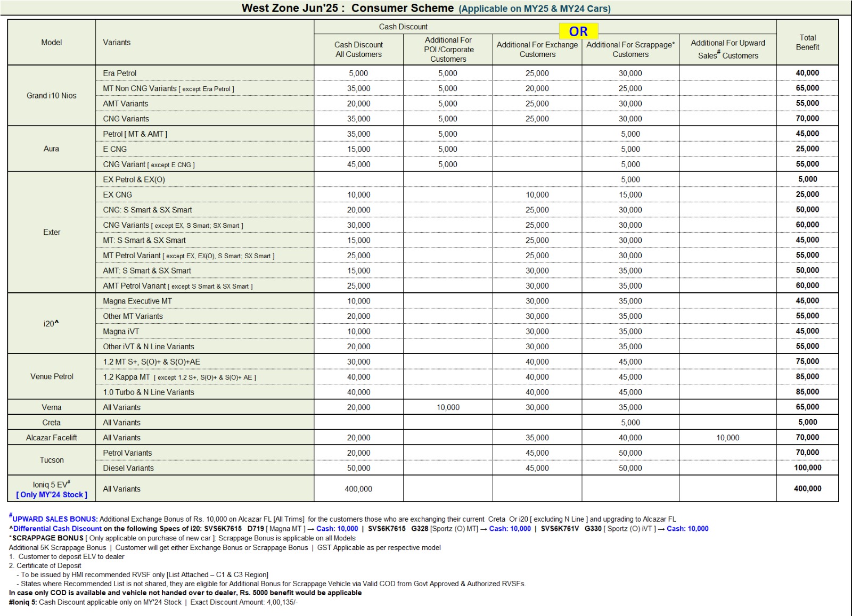Click the 'In case only COD is available' note
Screen dimensions: 852x616
click(x=185, y=593)
